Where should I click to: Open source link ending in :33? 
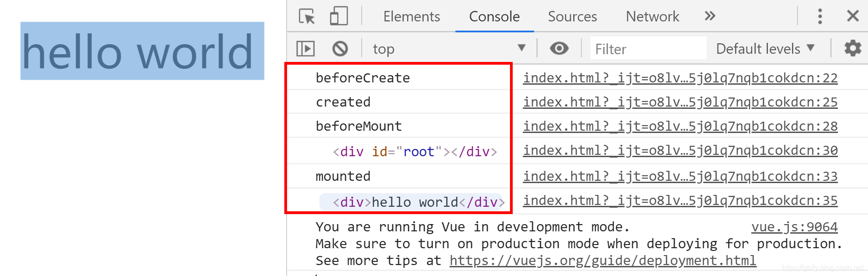point(680,176)
